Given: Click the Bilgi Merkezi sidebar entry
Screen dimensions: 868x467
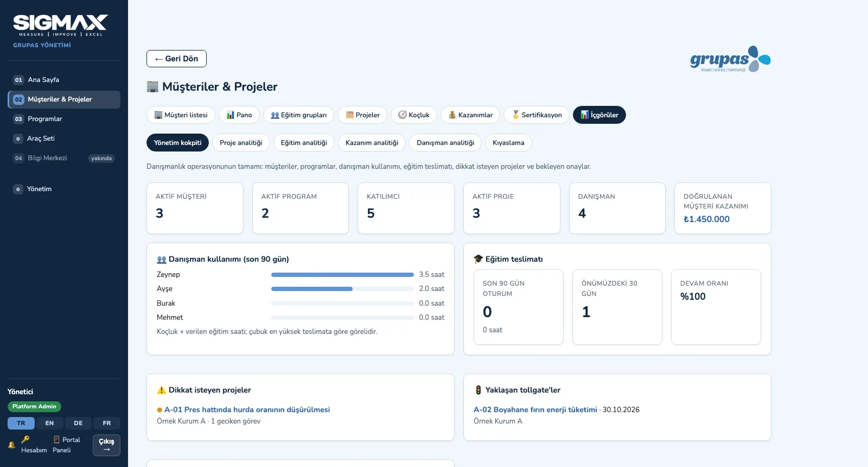Looking at the screenshot, I should tap(64, 158).
